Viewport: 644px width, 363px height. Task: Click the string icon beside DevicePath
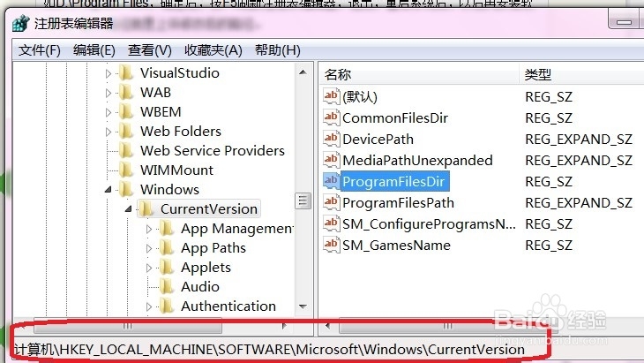[331, 139]
